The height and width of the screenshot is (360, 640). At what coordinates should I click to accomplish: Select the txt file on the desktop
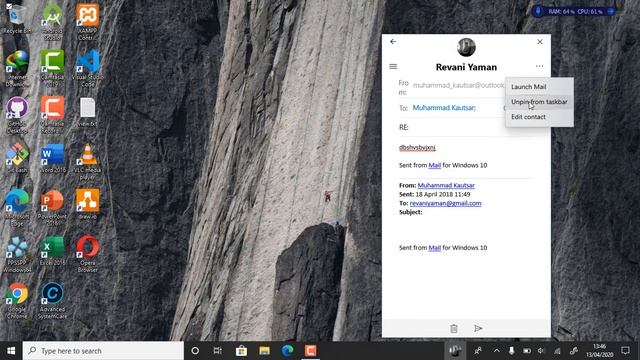point(87,112)
